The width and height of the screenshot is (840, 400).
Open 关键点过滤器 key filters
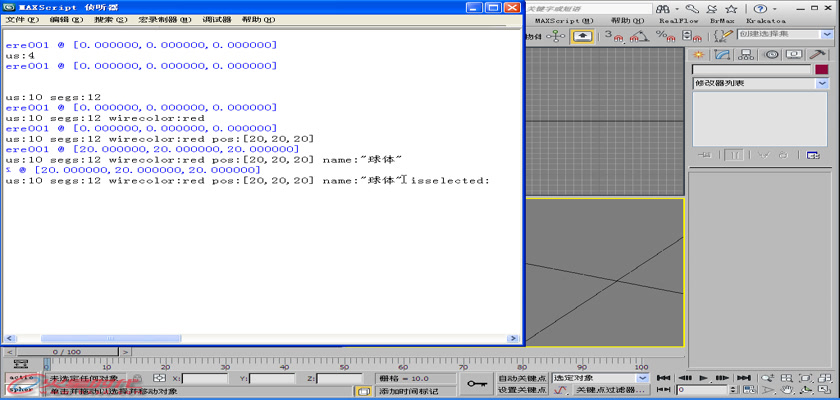[x=612, y=390]
